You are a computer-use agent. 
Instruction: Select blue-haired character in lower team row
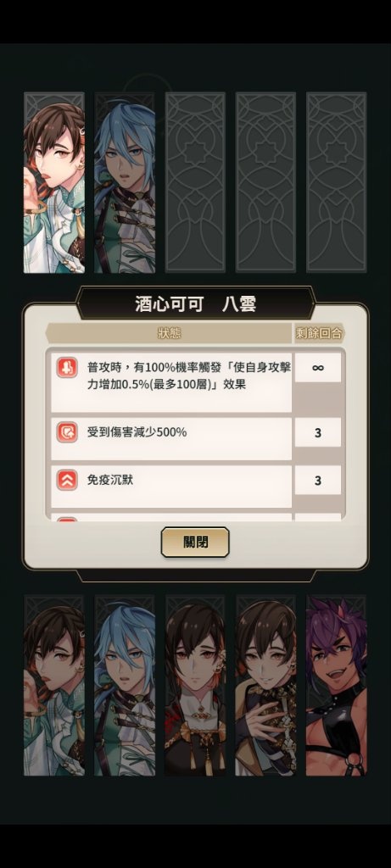tap(125, 685)
